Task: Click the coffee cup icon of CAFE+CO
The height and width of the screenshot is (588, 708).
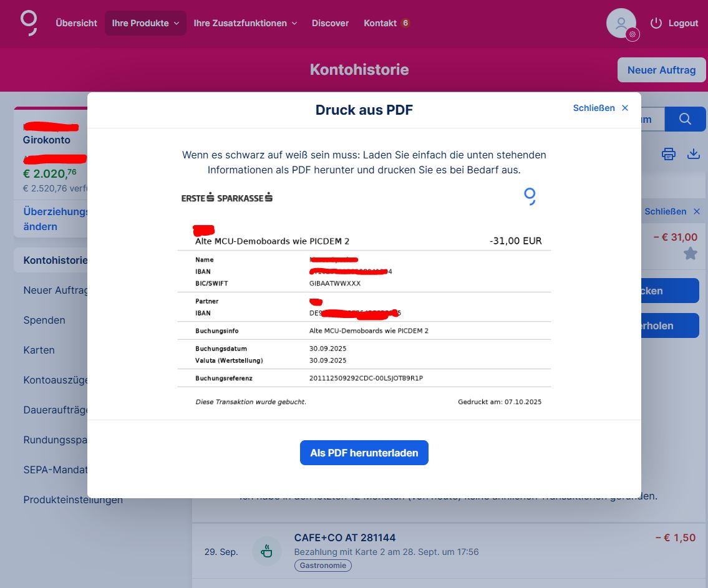Action: point(267,551)
